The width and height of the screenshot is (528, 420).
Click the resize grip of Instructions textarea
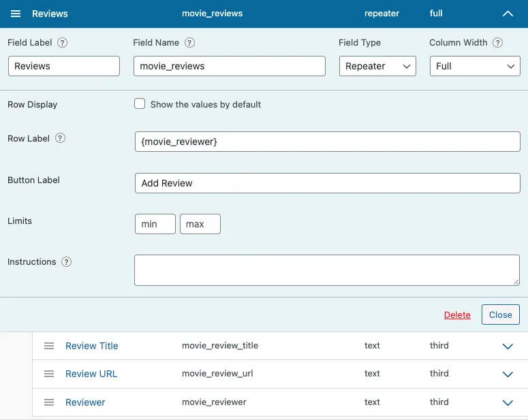(x=516, y=282)
